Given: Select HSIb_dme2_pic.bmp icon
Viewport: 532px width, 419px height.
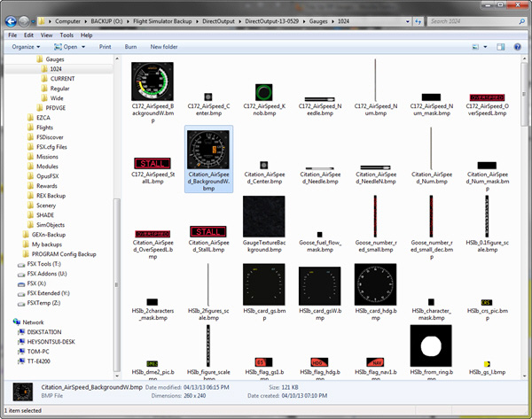Looking at the screenshot, I should 152,364.
